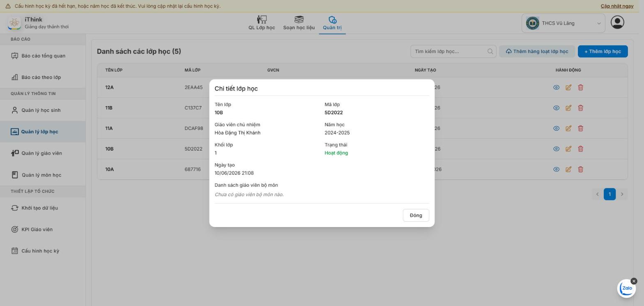Expand the THCS Vũ Lăng school dropdown
This screenshot has width=644, height=306.
[563, 23]
